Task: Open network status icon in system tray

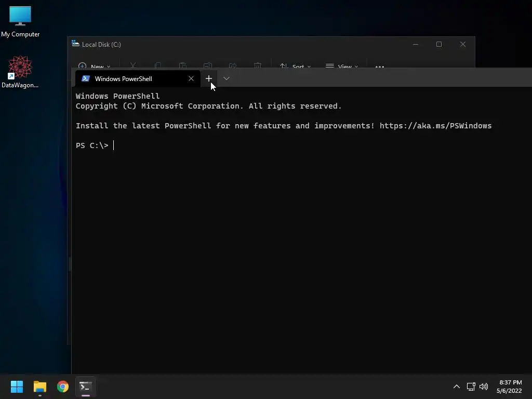Action: pyautogui.click(x=471, y=387)
